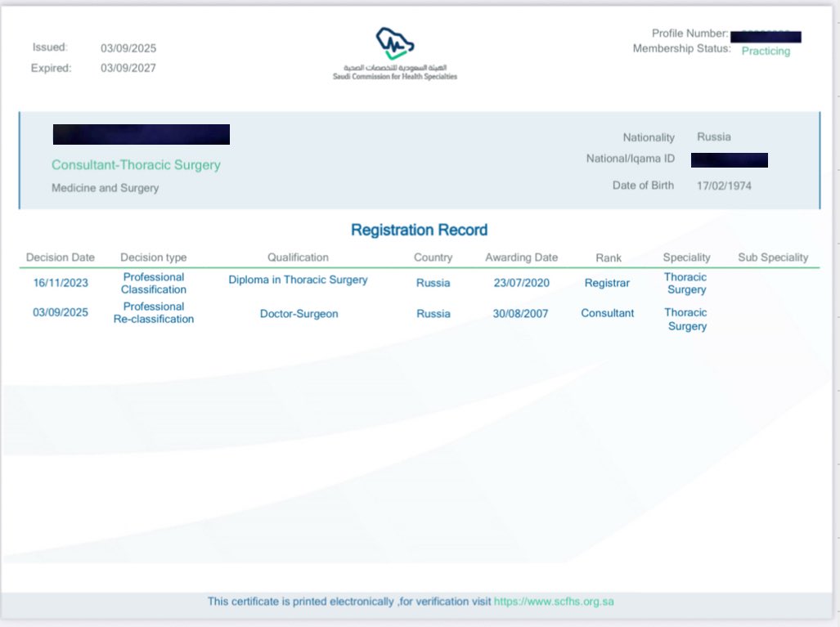This screenshot has height=627, width=840.
Task: Click the Consultant rank cell
Action: coord(608,313)
